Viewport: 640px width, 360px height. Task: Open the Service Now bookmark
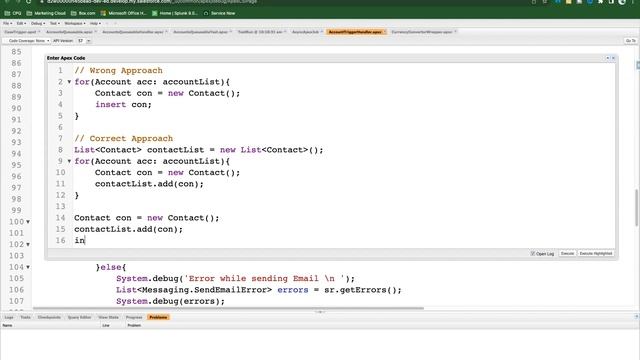[x=219, y=13]
